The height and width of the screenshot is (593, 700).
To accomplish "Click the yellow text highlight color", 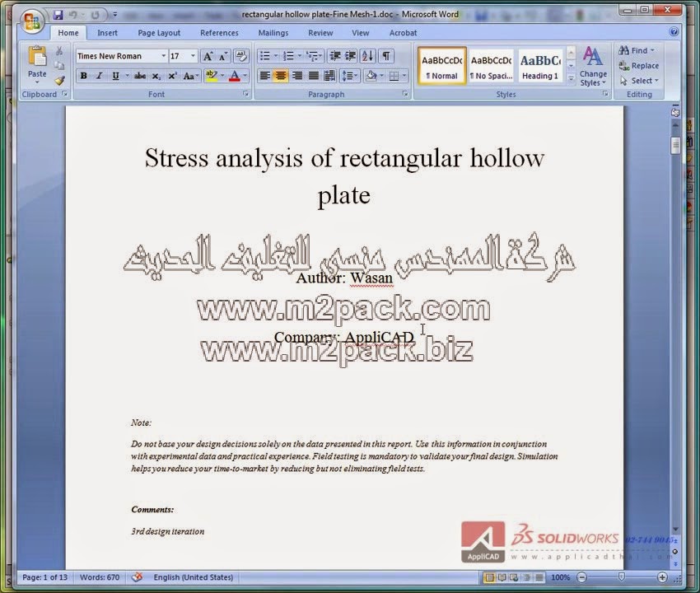I will [x=211, y=76].
